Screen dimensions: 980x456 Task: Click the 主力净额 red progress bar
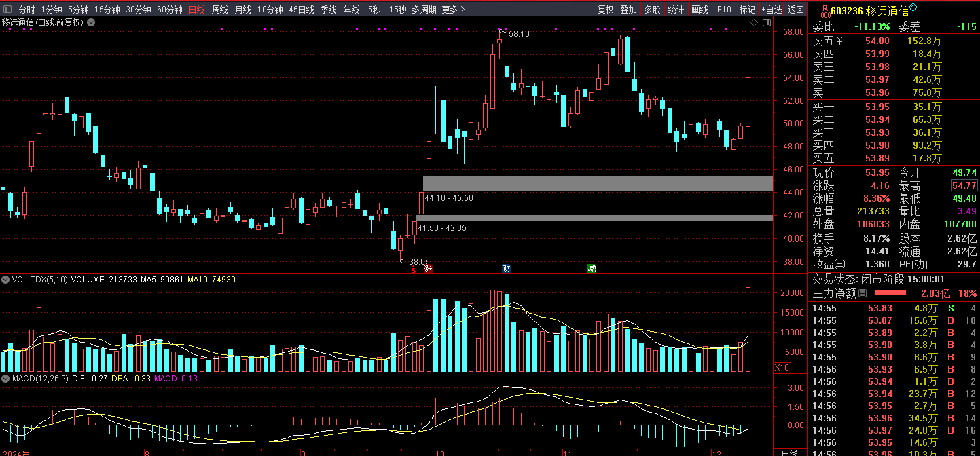pos(890,293)
